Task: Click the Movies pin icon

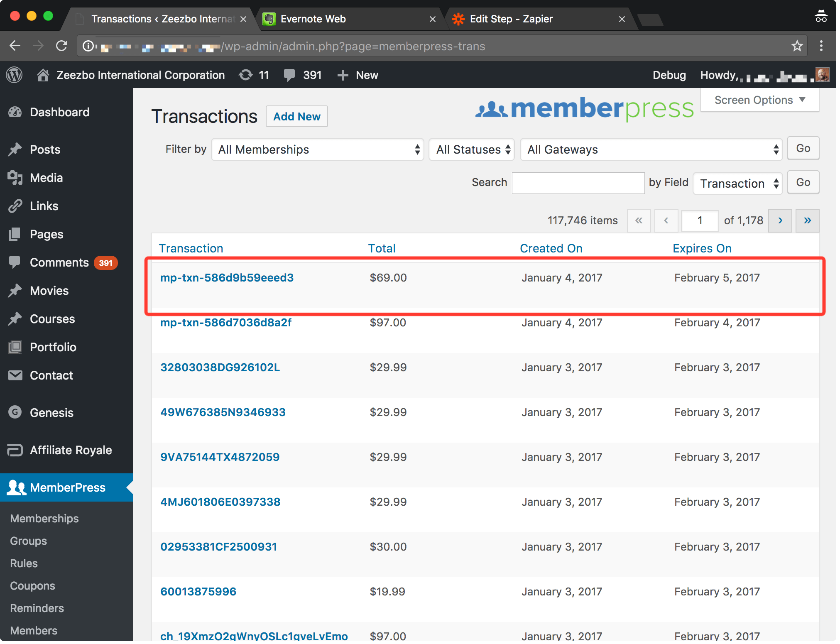Action: [15, 291]
